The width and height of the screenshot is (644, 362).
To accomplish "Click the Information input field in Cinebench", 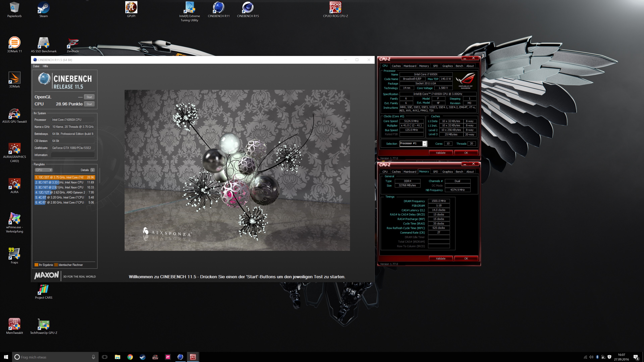I will coord(73,155).
